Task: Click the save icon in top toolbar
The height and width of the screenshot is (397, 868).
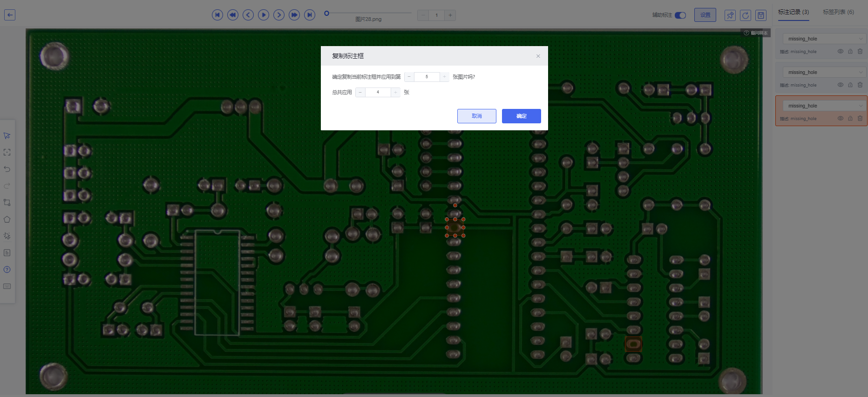Action: click(761, 15)
